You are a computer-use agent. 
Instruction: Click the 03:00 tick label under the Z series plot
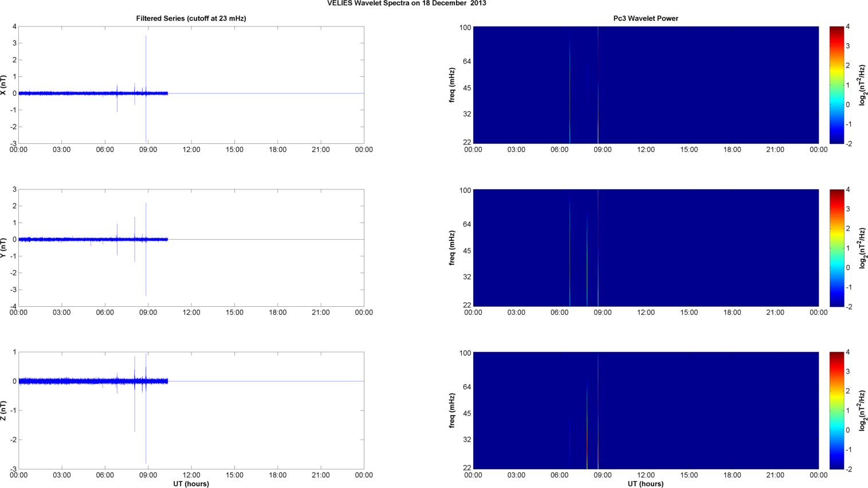click(x=62, y=475)
